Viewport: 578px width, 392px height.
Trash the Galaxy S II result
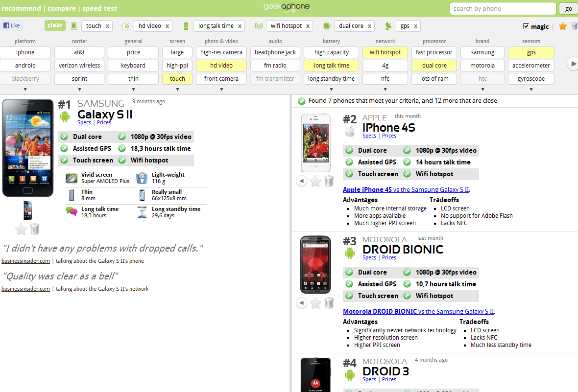point(35,229)
